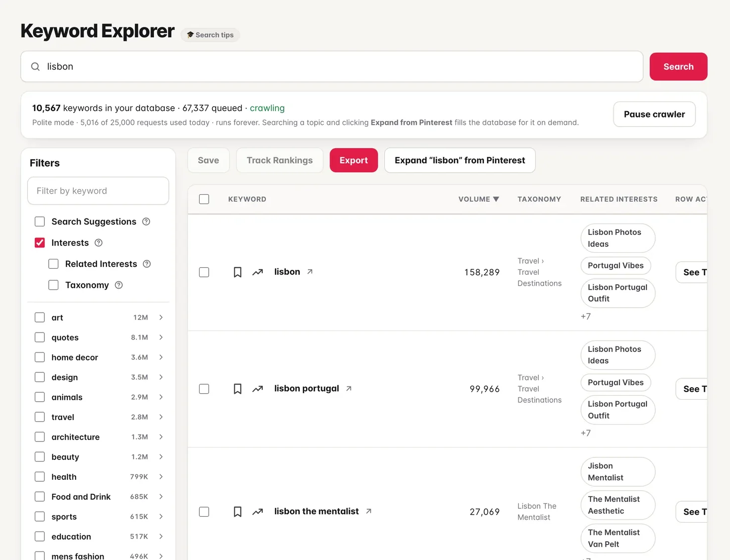Show trend for lisbon the mentalist
The width and height of the screenshot is (730, 560).
[257, 512]
